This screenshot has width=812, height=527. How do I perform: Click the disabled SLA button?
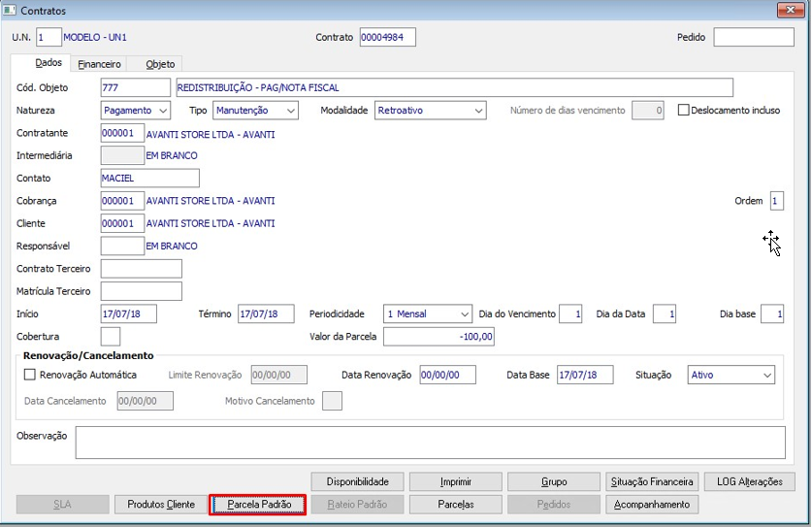tap(63, 505)
